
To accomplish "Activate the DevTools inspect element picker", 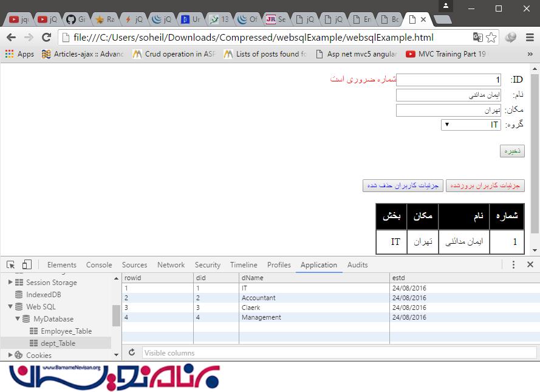I will click(x=11, y=264).
